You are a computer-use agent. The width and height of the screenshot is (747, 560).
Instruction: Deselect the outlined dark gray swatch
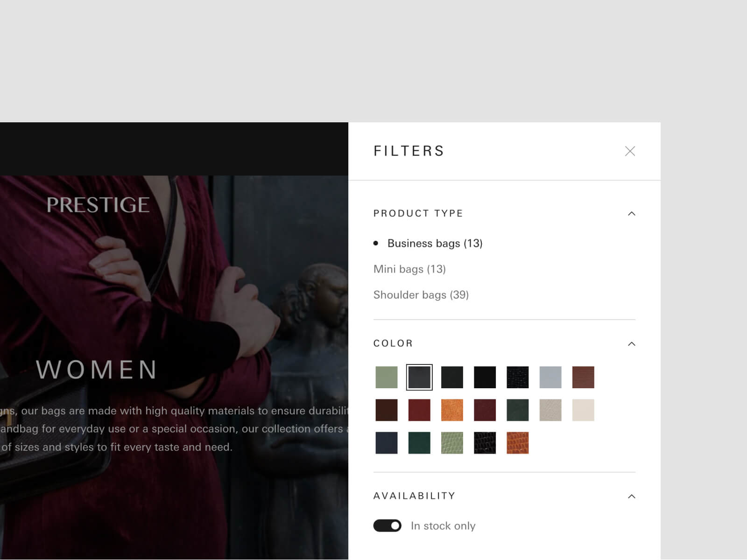(x=419, y=378)
